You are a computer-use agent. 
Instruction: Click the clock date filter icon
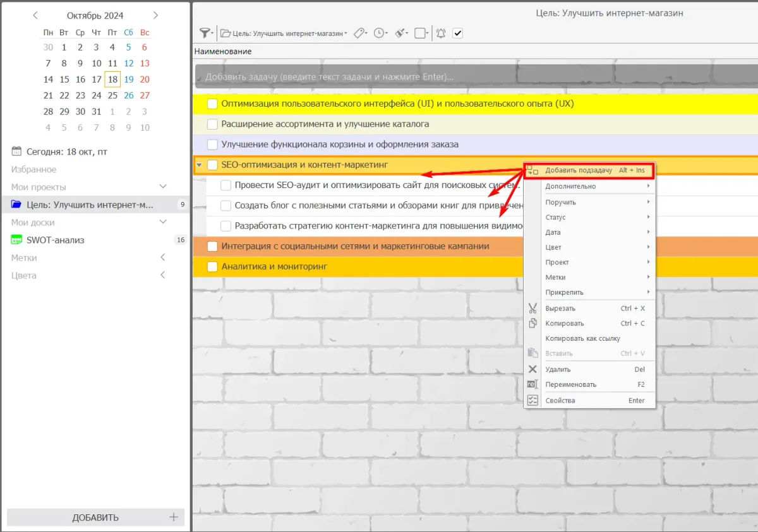coord(380,33)
